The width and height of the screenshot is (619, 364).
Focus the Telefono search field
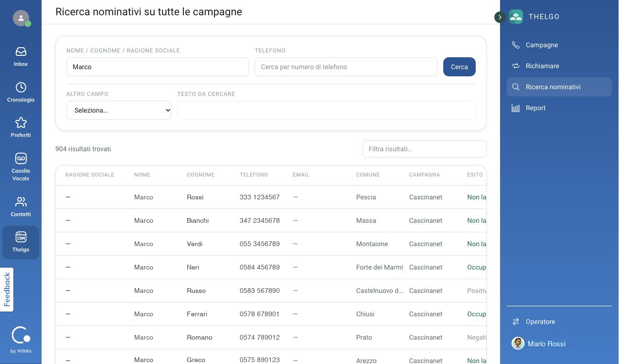coord(346,67)
